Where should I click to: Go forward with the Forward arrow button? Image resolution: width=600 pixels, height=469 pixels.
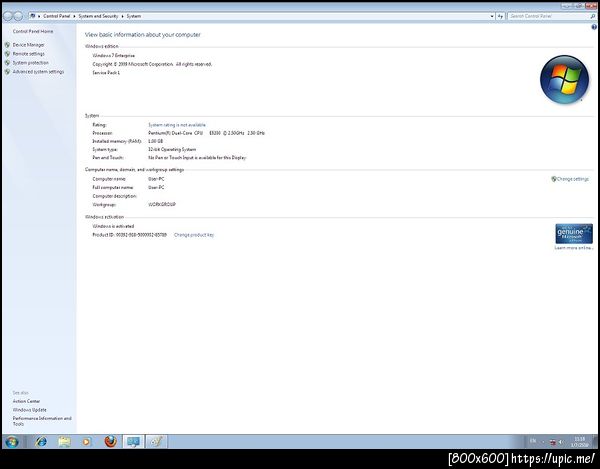point(18,16)
